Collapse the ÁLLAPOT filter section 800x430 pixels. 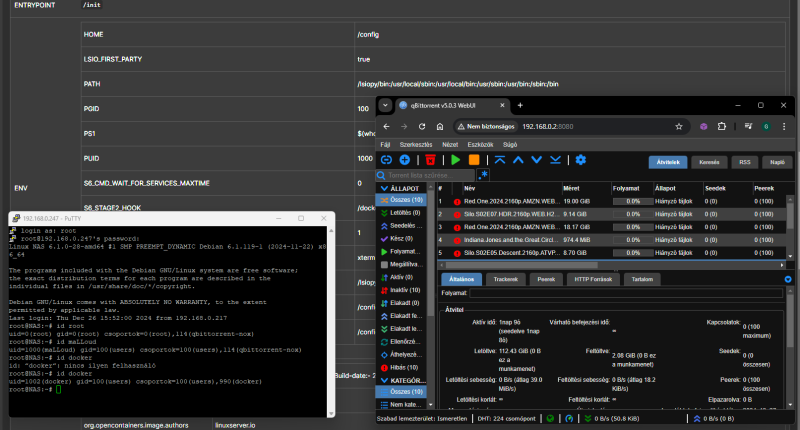tap(384, 188)
